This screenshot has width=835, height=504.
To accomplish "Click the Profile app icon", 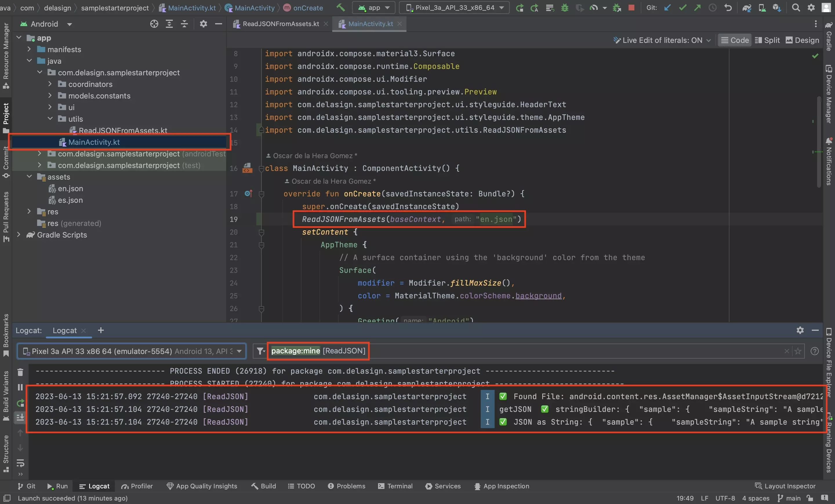I will pos(594,8).
